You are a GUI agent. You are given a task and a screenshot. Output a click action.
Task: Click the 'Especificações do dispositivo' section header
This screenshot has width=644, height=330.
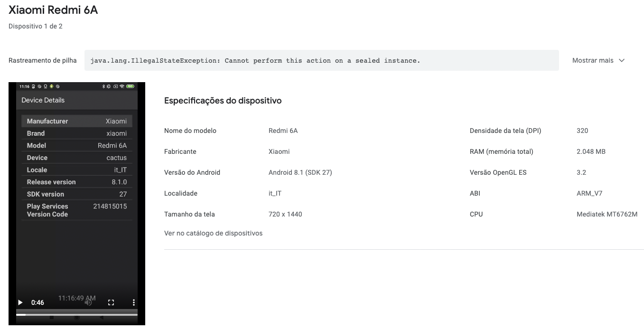pos(223,100)
